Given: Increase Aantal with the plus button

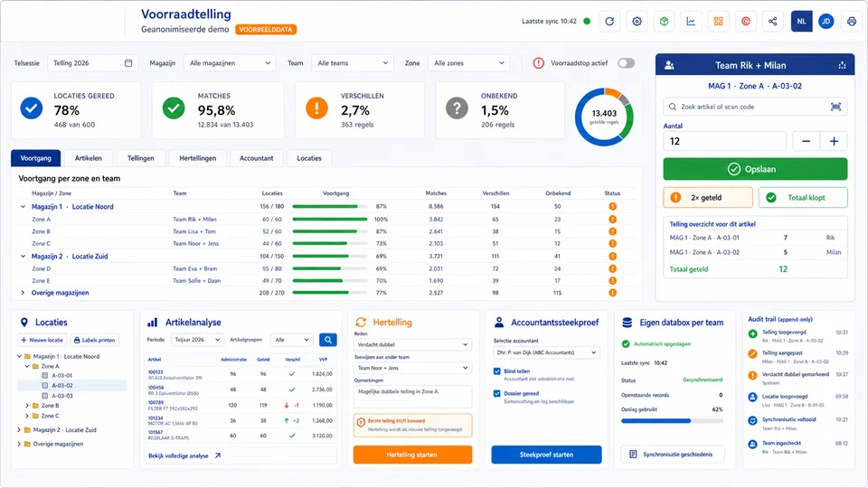Looking at the screenshot, I should point(834,141).
